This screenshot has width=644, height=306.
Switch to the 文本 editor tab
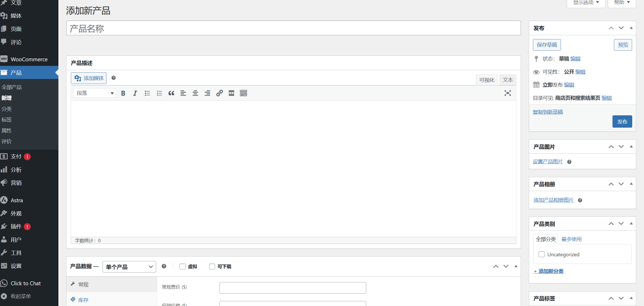(x=508, y=80)
